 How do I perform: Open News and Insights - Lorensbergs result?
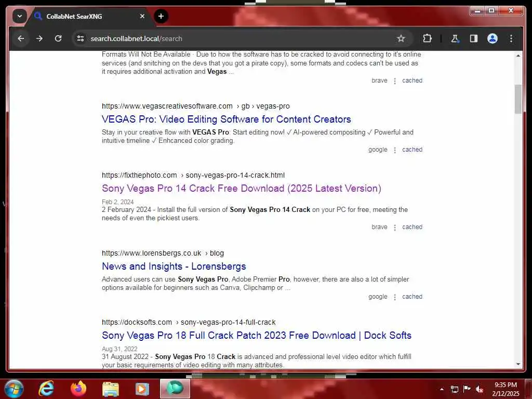(174, 267)
